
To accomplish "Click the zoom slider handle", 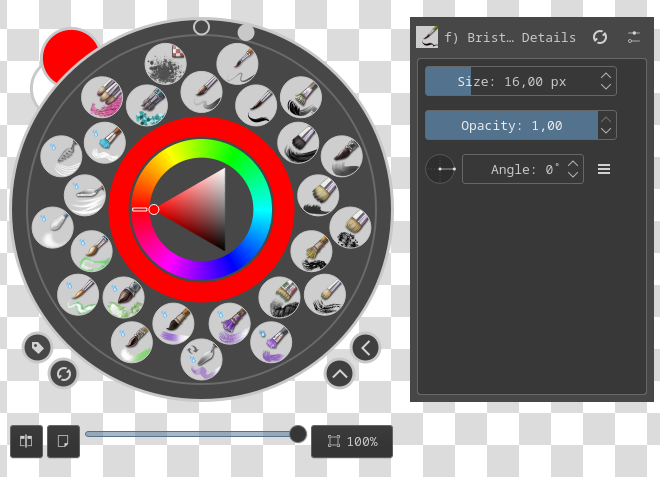I will [x=297, y=433].
